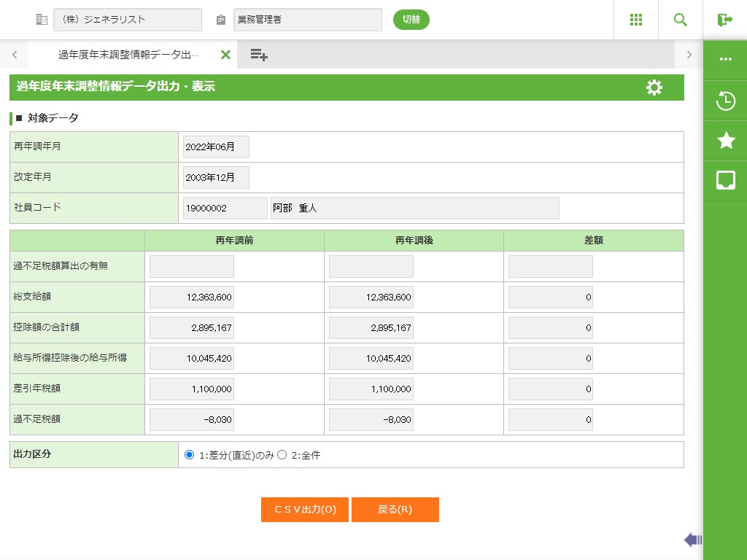Image resolution: width=747 pixels, height=560 pixels.
Task: Click the search magnifier icon
Action: pyautogui.click(x=681, y=20)
